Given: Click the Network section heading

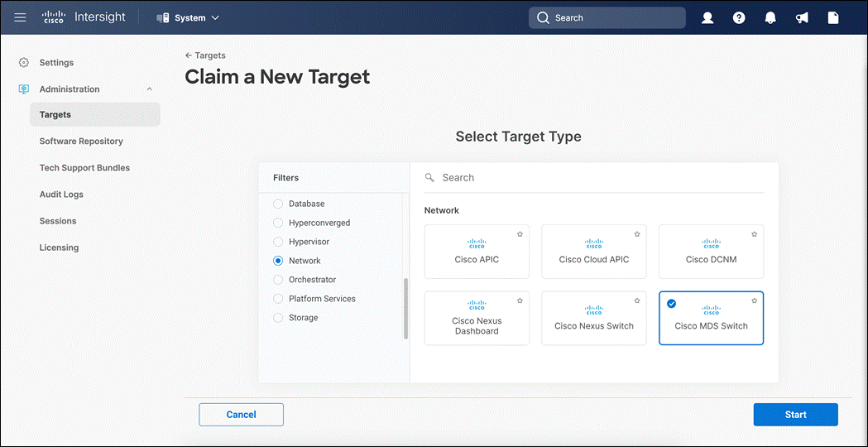Looking at the screenshot, I should tap(442, 210).
